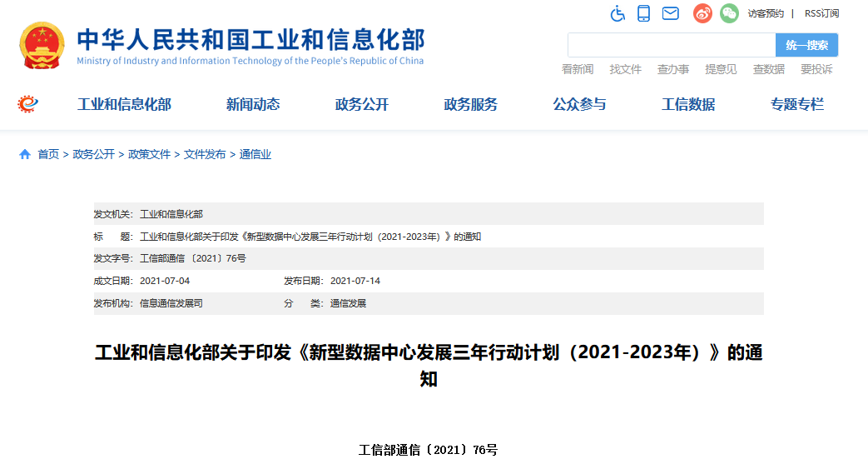The height and width of the screenshot is (474, 868).
Task: Select 查数据 search option
Action: coord(769,69)
